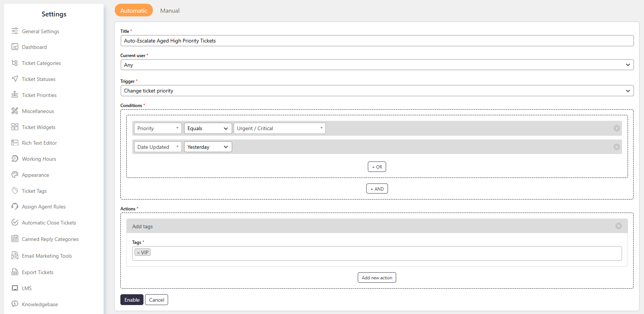The height and width of the screenshot is (314, 644).
Task: Open the Working Hours clock icon
Action: 15,158
